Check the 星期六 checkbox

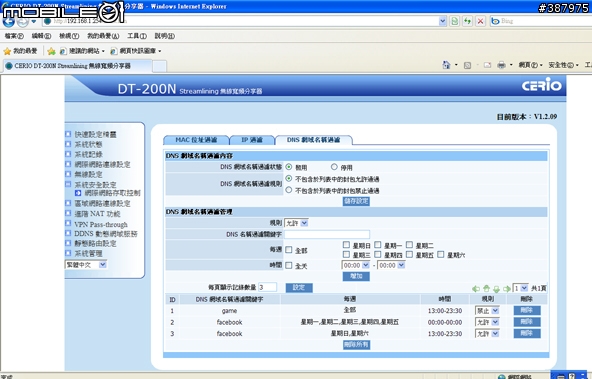pyautogui.click(x=441, y=254)
